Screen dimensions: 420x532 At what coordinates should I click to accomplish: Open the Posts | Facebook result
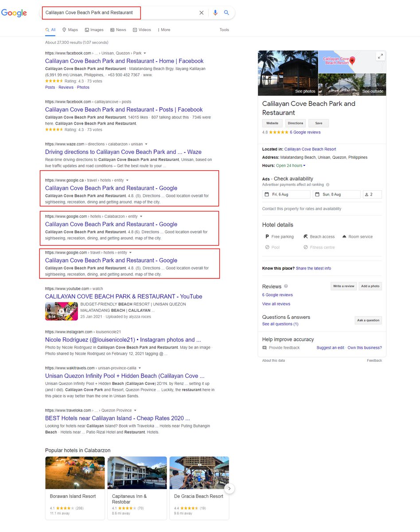(x=124, y=110)
